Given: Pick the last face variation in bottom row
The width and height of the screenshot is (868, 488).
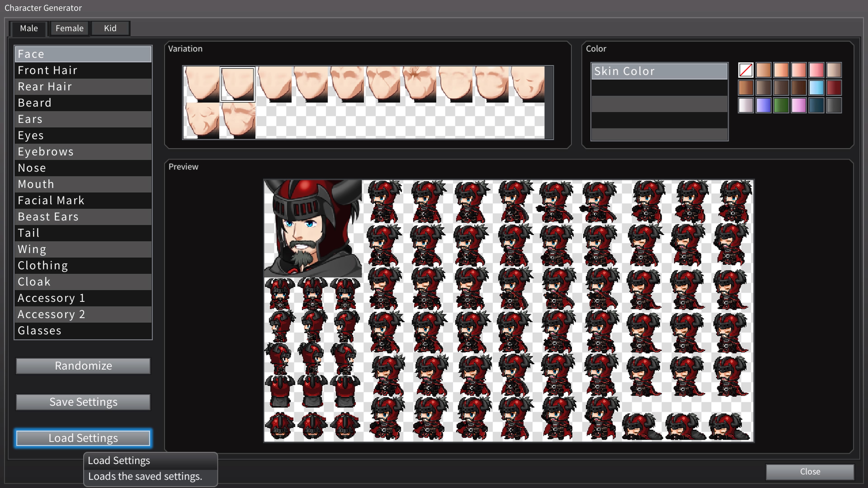Looking at the screenshot, I should 238,120.
